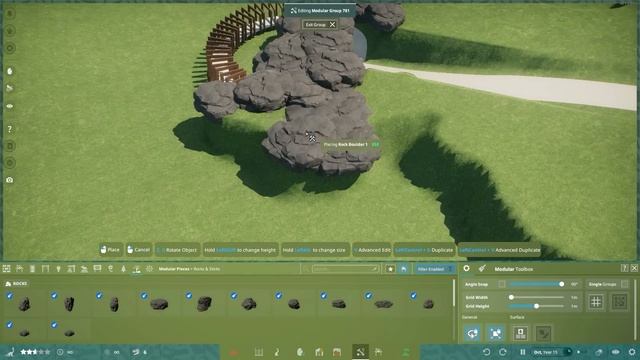
Task: Open the sign board category icon
Action: (x=97, y=269)
